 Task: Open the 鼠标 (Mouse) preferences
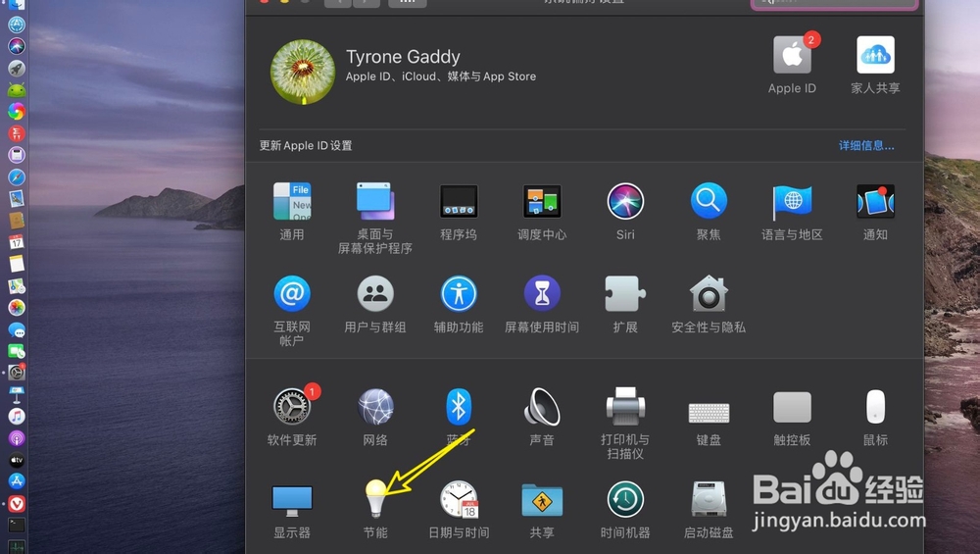[875, 407]
